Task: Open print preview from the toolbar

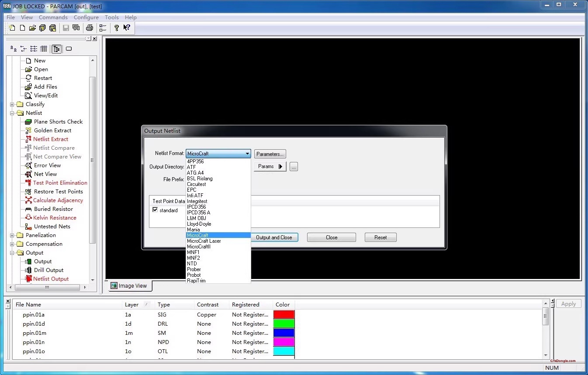Action: [x=76, y=28]
